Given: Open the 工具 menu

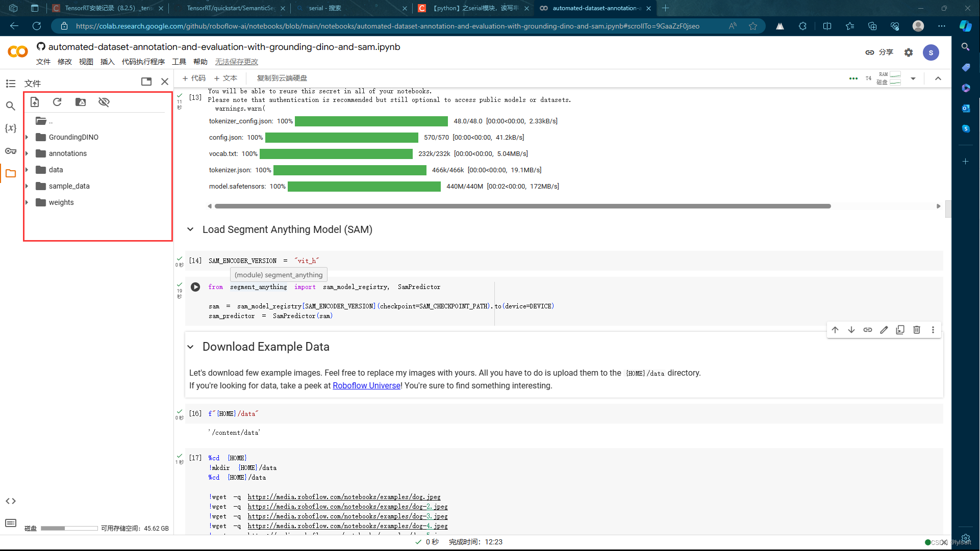Looking at the screenshot, I should coord(179,62).
